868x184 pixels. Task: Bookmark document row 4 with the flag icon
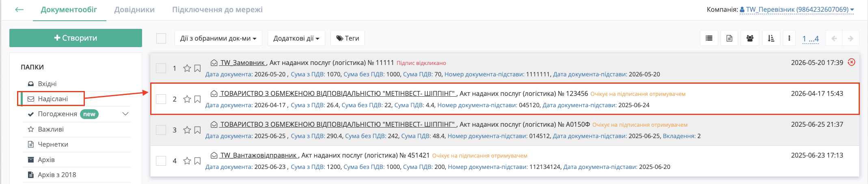point(197,161)
